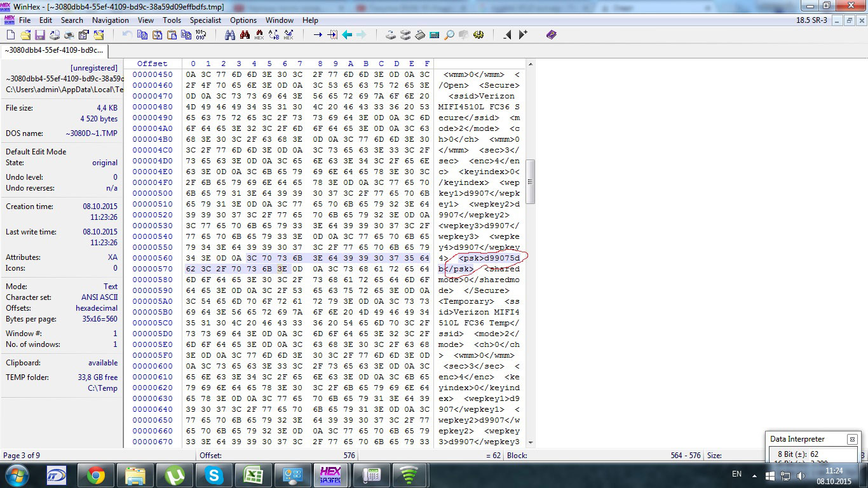Open the RAM editor chip icon
The height and width of the screenshot is (488, 868).
tap(420, 35)
